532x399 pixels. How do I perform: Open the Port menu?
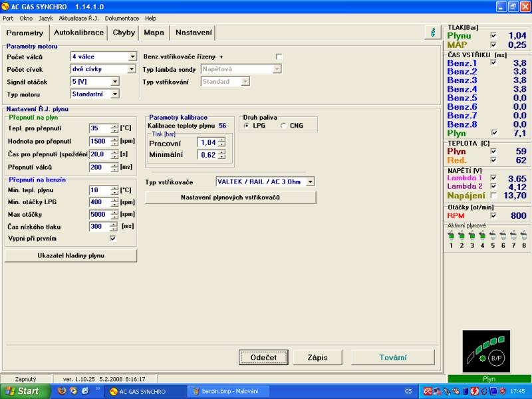tap(8, 19)
